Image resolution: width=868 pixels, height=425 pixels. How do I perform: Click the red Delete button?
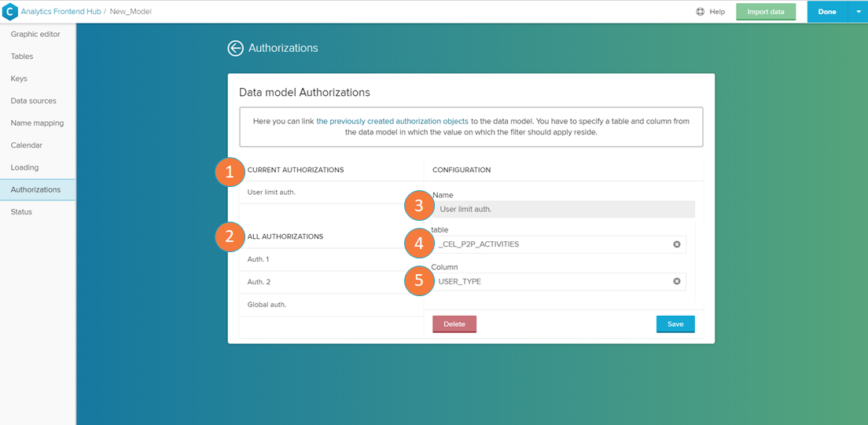tap(454, 324)
